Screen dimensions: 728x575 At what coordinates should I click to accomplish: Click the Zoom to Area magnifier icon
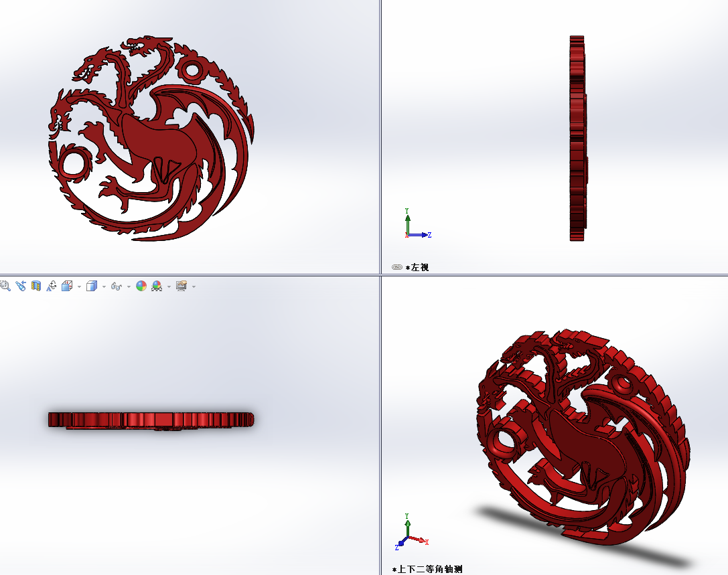click(5, 286)
